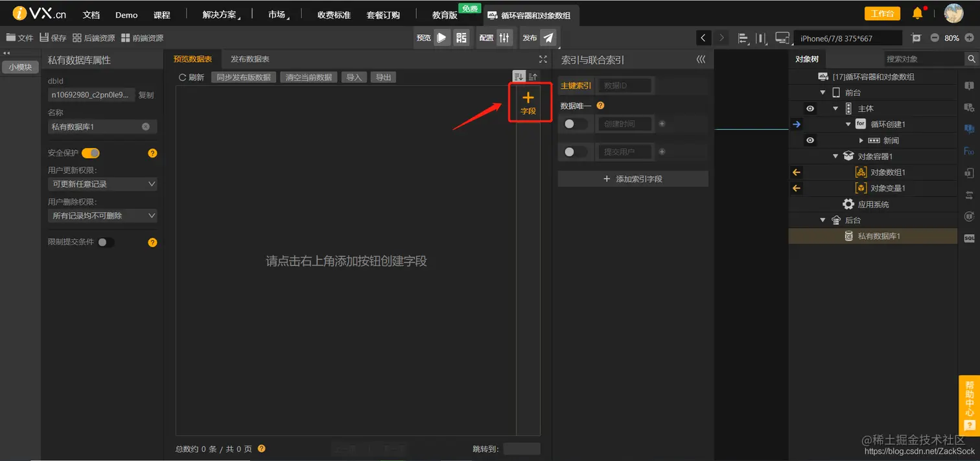The height and width of the screenshot is (461, 980).
Task: Enable the 数据唯一 toggle
Action: 576,123
